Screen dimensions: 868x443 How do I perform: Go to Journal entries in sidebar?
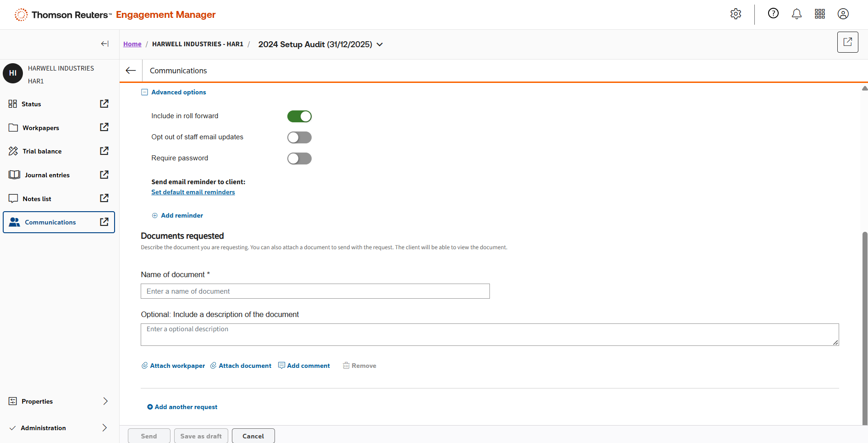pos(47,175)
